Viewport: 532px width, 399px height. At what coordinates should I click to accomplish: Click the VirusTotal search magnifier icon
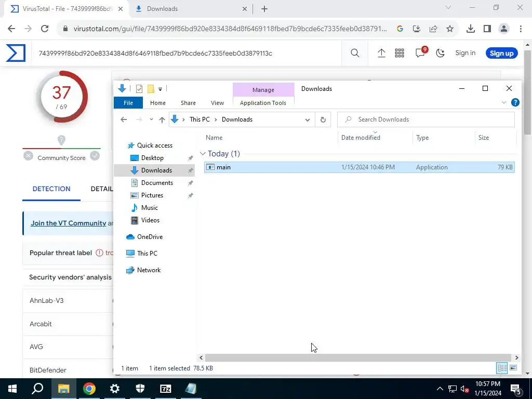[x=355, y=53]
